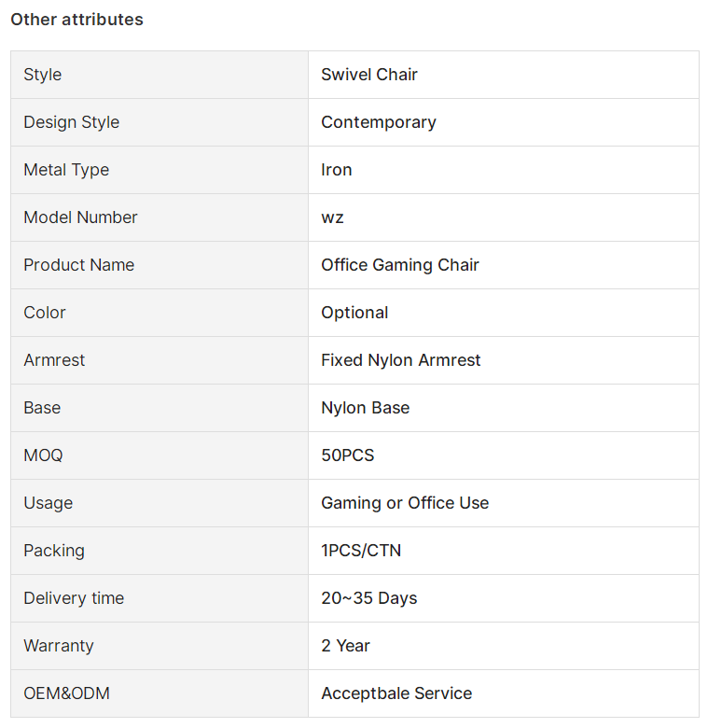Click the Color attribute label
Image resolution: width=708 pixels, height=728 pixels.
coord(45,313)
